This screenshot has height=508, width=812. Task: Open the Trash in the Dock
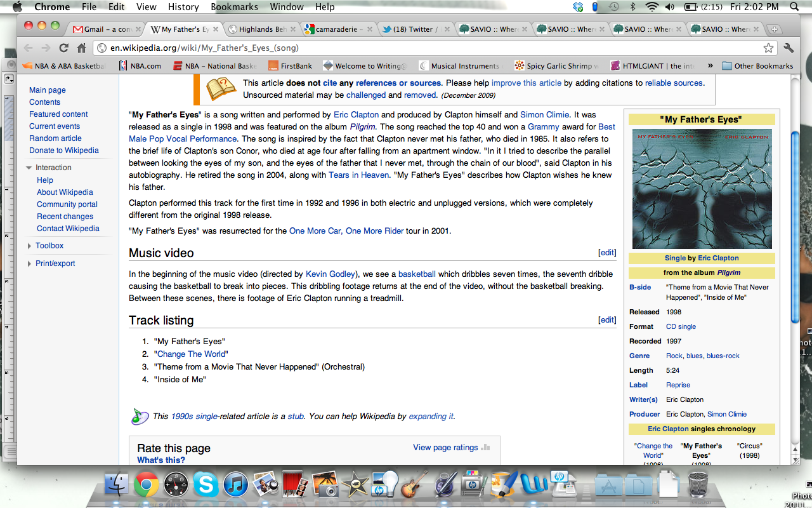[698, 485]
